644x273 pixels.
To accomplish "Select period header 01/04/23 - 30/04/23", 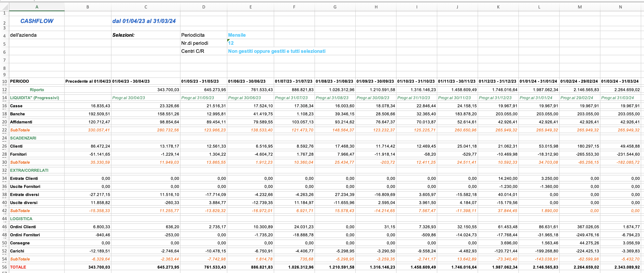I will [131, 81].
